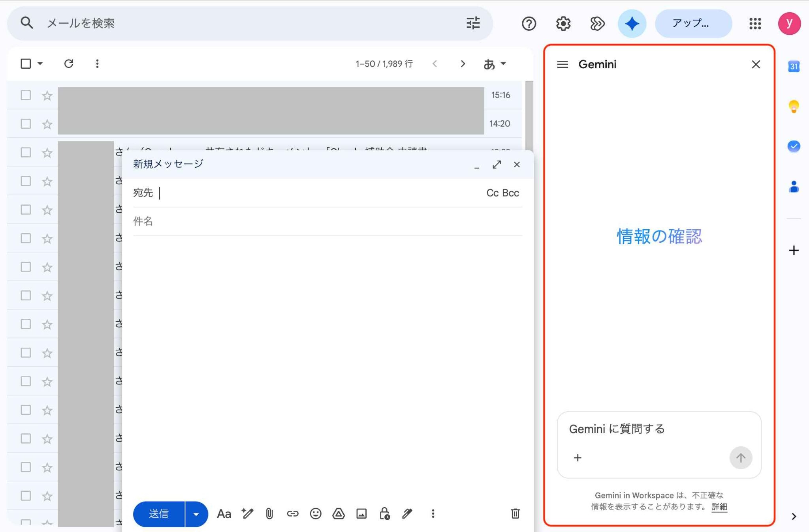Open the 詳細 link in Gemini disclaimer

click(719, 507)
